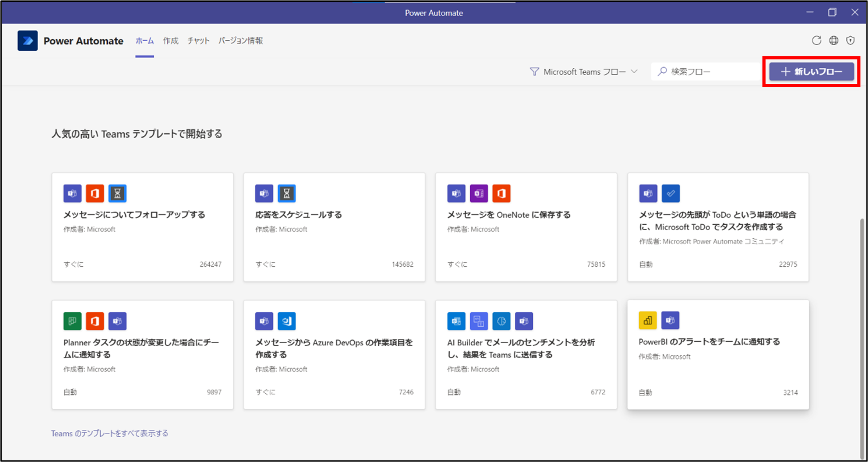The height and width of the screenshot is (462, 868).
Task: Open 応答をスケジュールする template title
Action: [298, 215]
